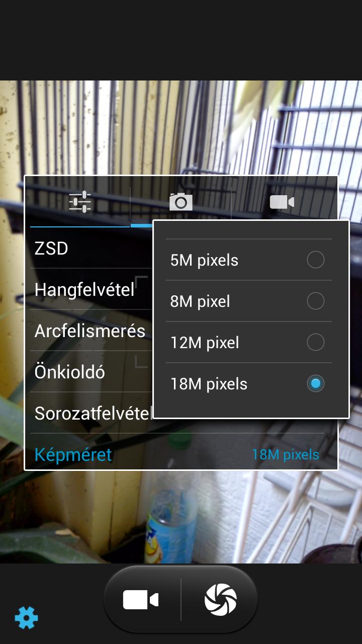Switch to the camera photo settings tab
This screenshot has width=362, height=644.
181,202
